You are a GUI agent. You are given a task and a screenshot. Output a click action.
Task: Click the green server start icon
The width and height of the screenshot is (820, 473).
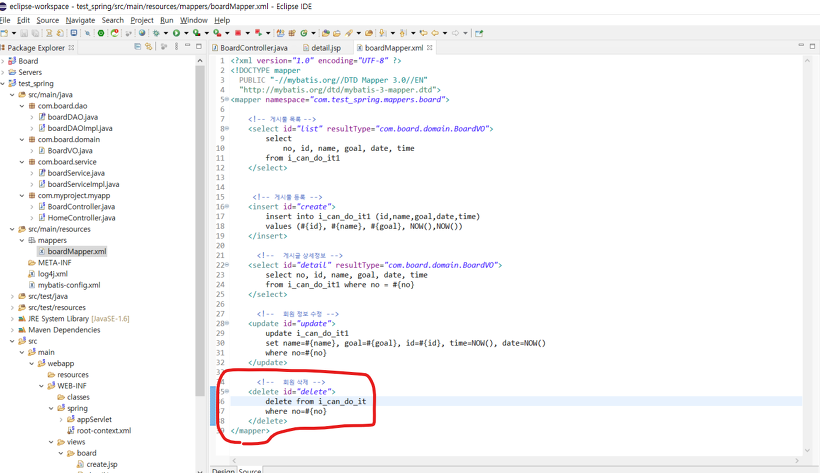point(101,33)
